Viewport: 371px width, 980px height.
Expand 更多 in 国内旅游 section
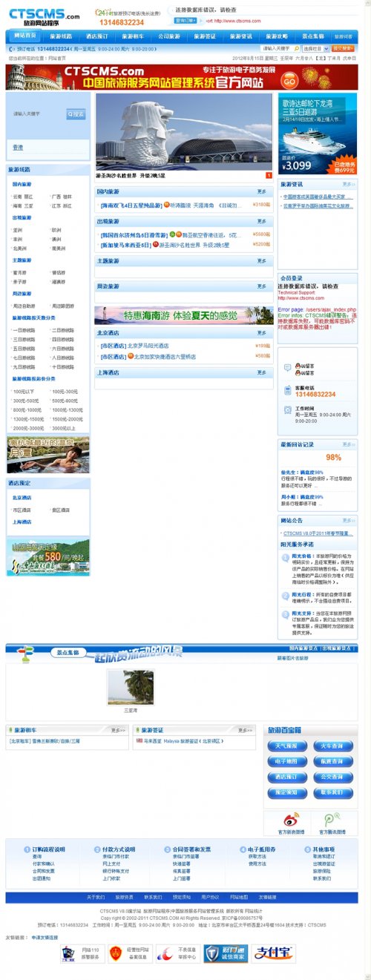[x=261, y=192]
